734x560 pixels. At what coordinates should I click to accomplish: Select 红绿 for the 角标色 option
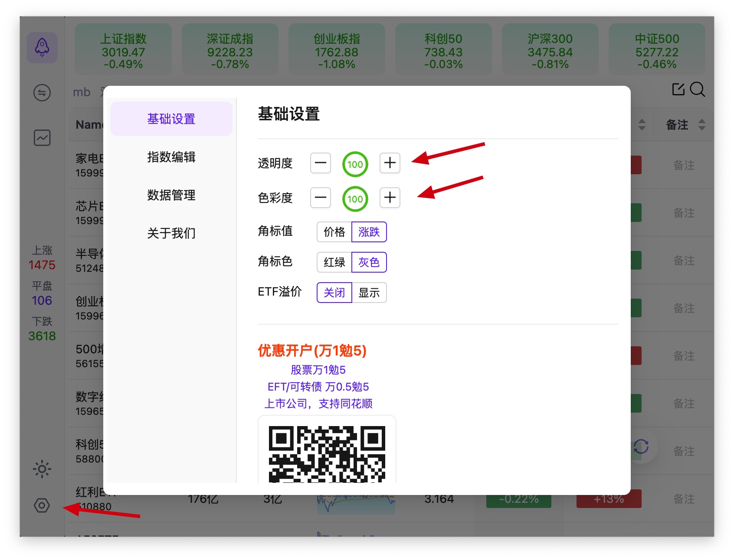pos(334,262)
